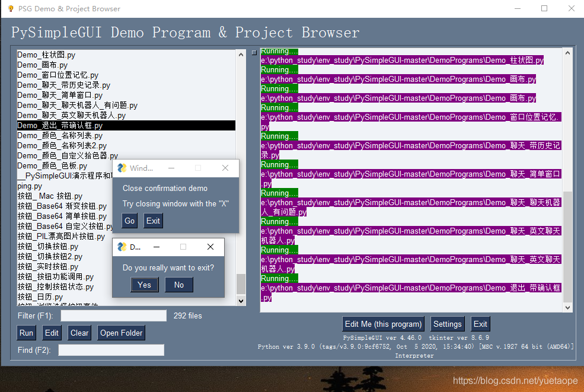Screen dimensions: 584x392
Task: Select Demo_柱状图.py in file list
Action: 126,55
